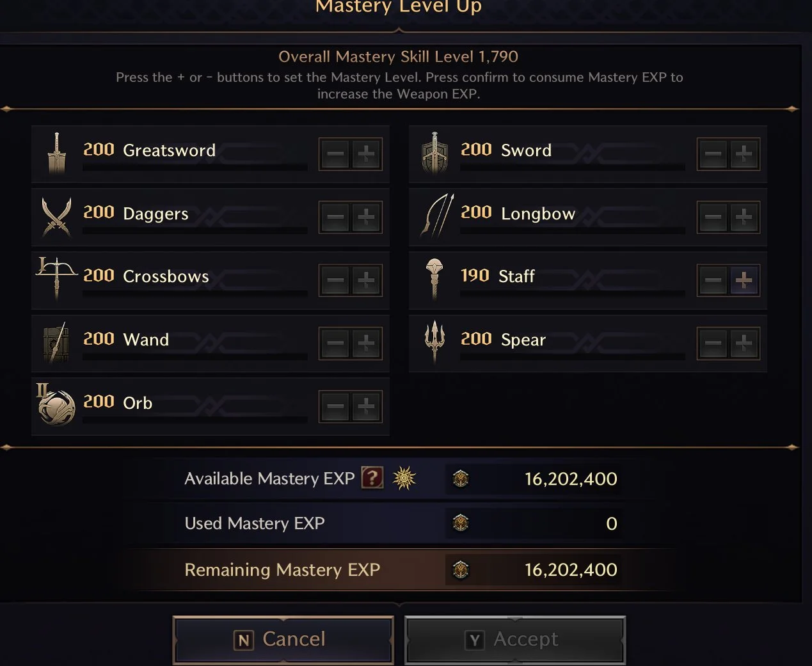
Task: Click the Staff weapon icon
Action: point(434,278)
